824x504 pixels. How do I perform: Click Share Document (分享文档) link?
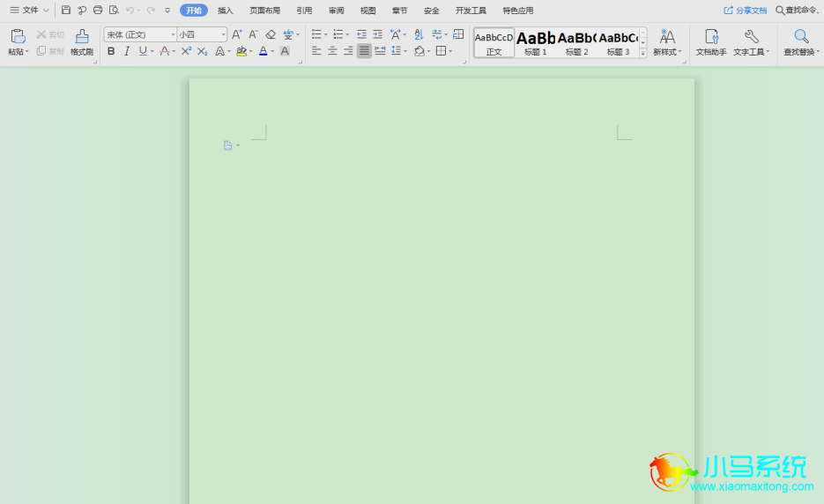click(746, 10)
